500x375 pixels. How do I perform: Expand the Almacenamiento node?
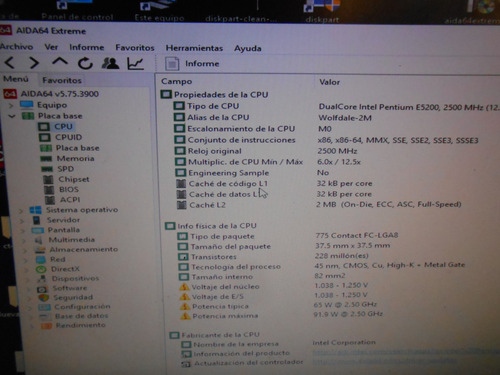(x=25, y=250)
